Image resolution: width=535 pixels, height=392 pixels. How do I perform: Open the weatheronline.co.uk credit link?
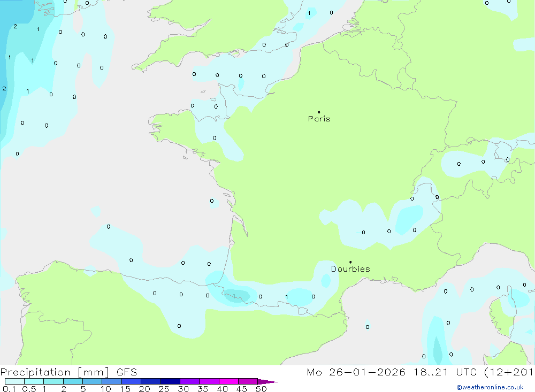(490, 387)
